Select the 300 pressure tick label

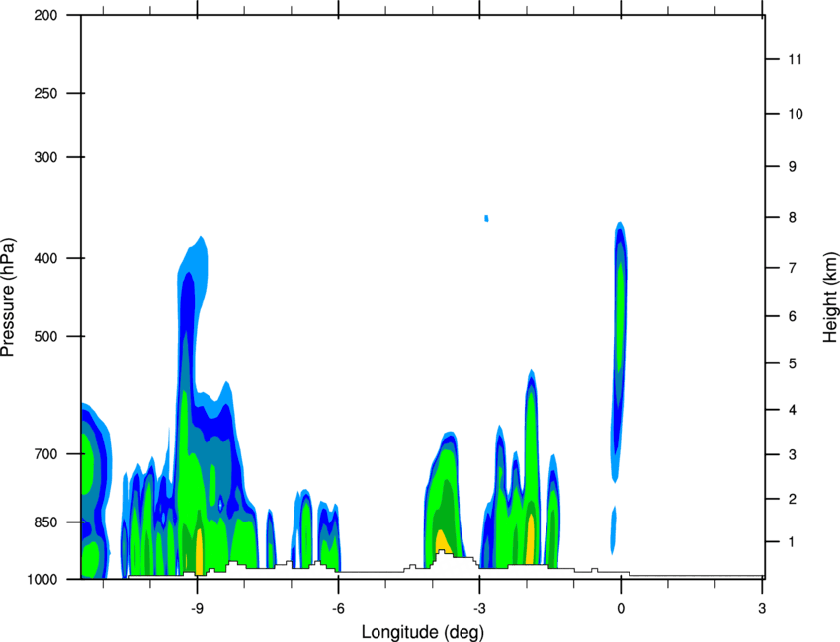[45, 157]
